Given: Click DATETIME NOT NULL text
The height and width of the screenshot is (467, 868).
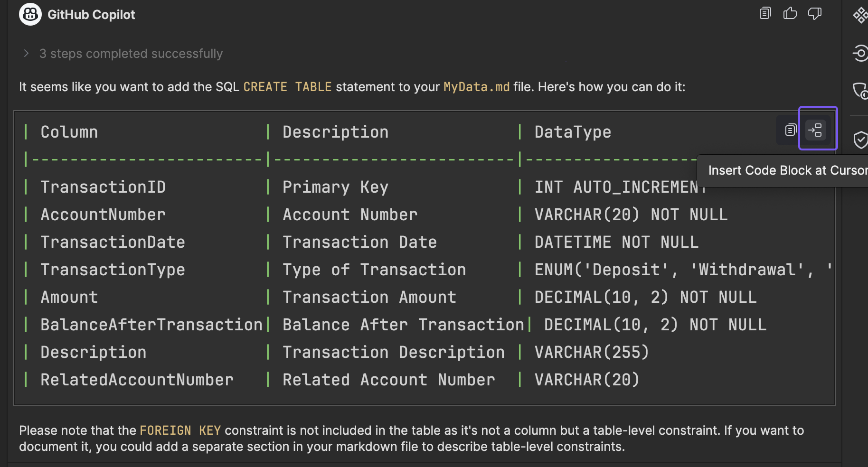Looking at the screenshot, I should coord(616,242).
